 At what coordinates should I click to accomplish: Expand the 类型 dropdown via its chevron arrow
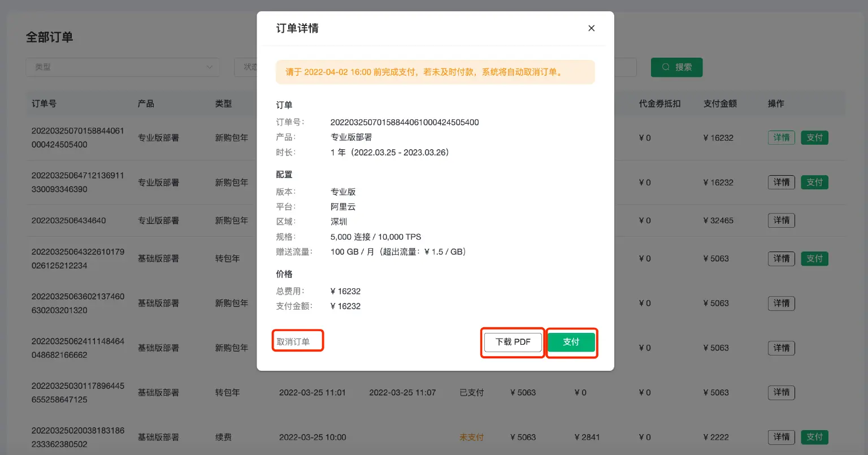(x=210, y=67)
